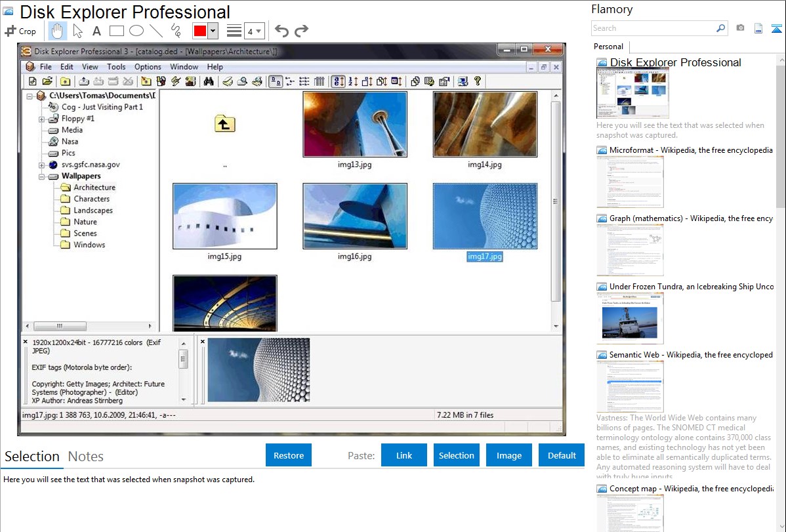Select the straight line tool
786x532 pixels.
pos(156,31)
